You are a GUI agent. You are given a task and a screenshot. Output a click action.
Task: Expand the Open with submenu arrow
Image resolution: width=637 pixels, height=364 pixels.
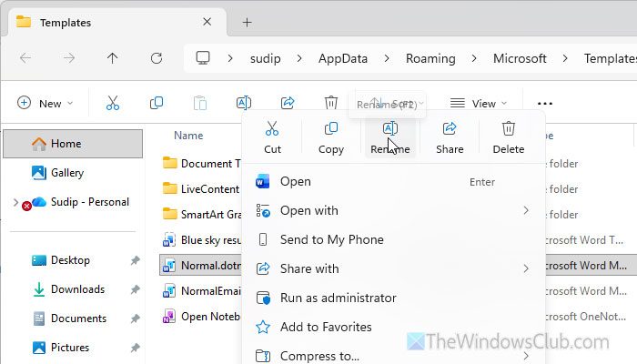point(526,210)
